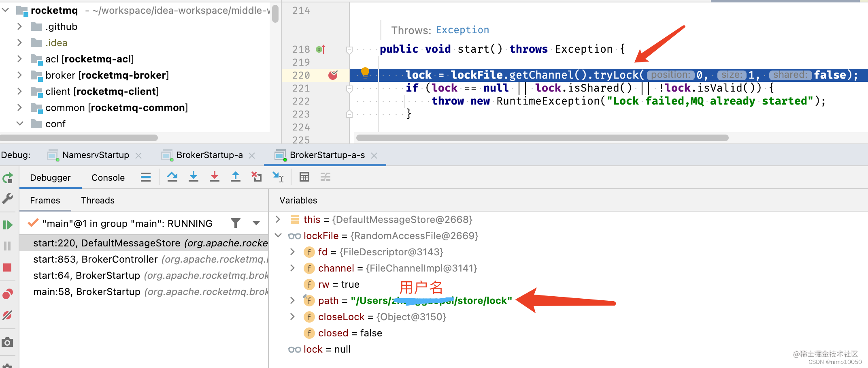868x368 pixels.
Task: Open the thread selector dropdown arrow
Action: (256, 223)
